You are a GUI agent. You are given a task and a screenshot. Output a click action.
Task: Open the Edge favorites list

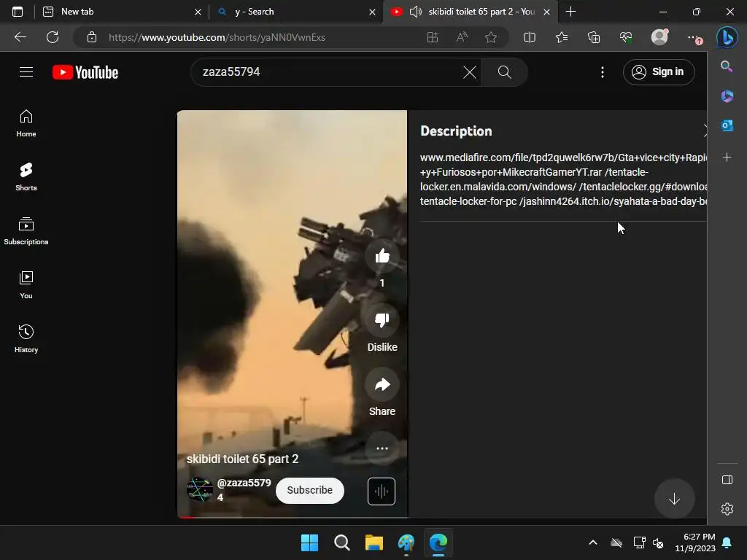point(562,37)
